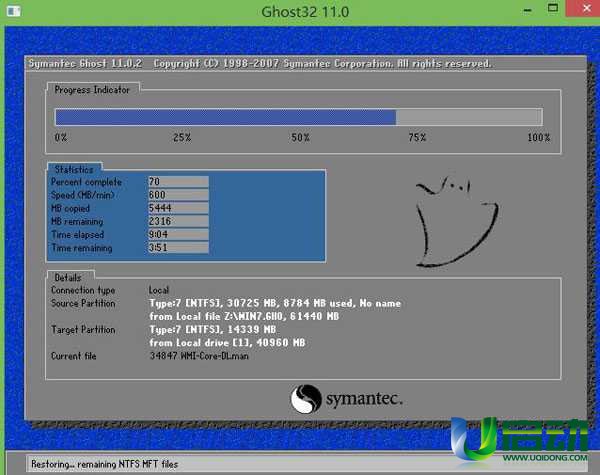Click the Symantec circular logo
Viewport: 600px width, 475px height.
[x=305, y=400]
